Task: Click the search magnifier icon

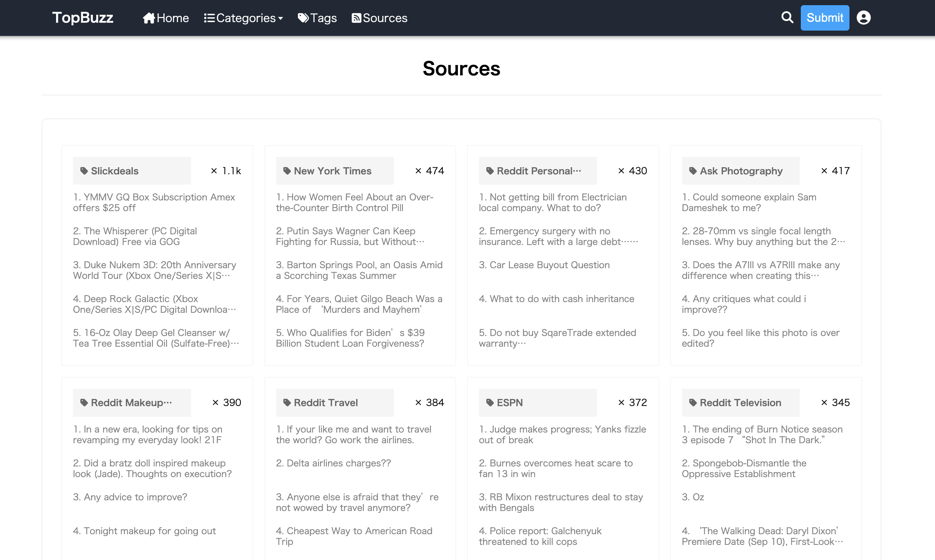Action: [x=787, y=17]
